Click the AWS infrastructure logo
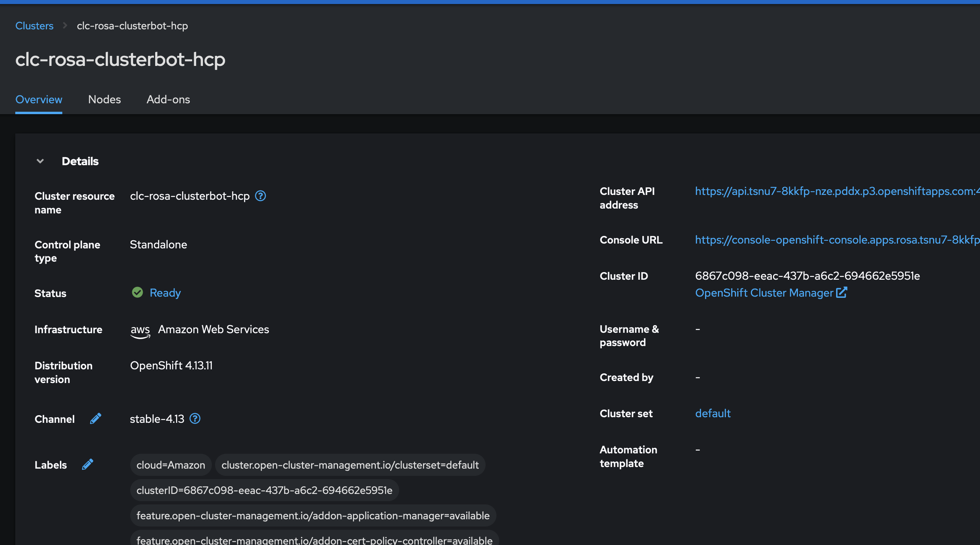Viewport: 980px width, 545px height. click(140, 331)
